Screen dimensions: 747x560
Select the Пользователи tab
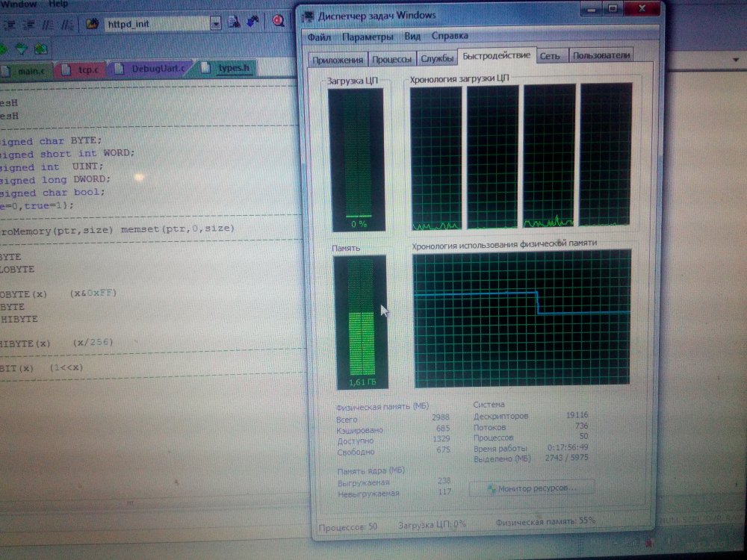pos(601,55)
